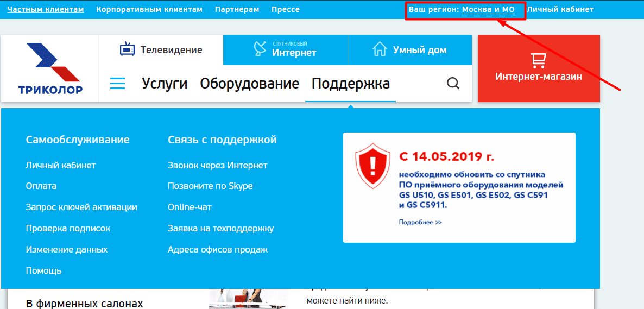Open Личный кабинет under Самообслуживание

pyautogui.click(x=61, y=165)
